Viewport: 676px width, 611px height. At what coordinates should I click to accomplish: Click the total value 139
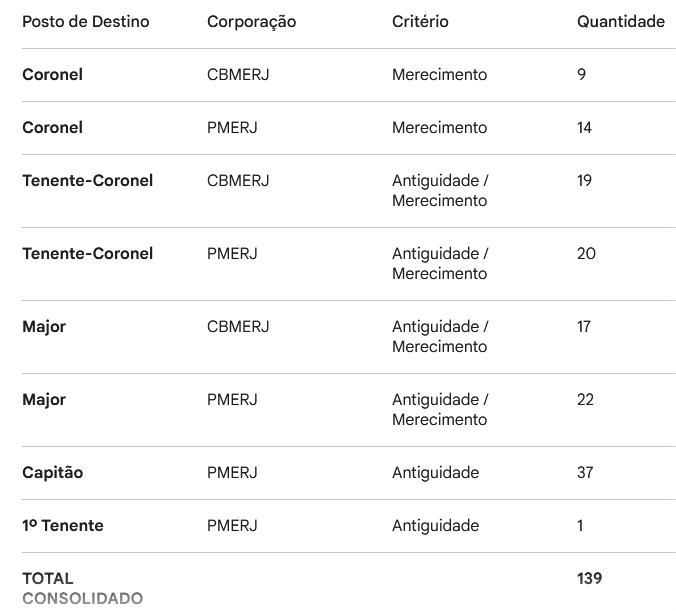589,578
